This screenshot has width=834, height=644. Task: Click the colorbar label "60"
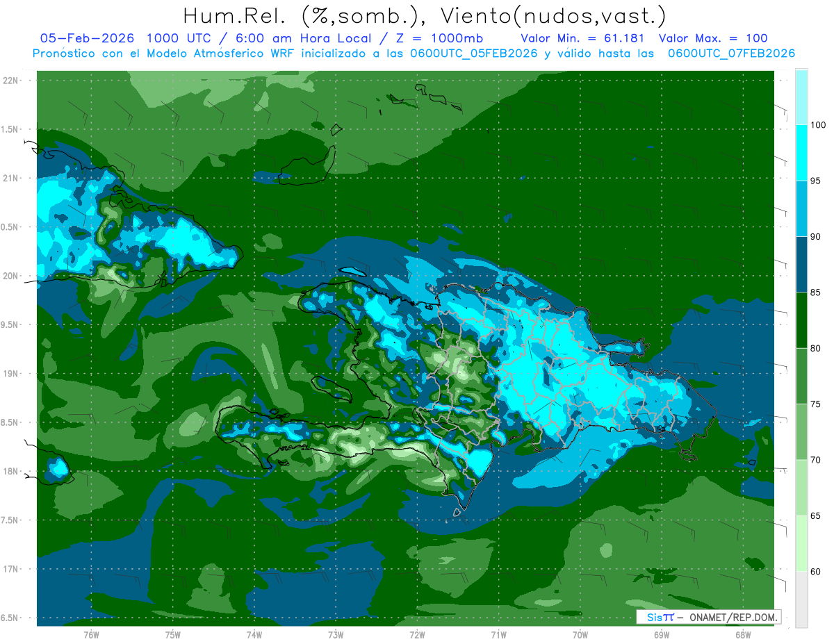point(816,572)
